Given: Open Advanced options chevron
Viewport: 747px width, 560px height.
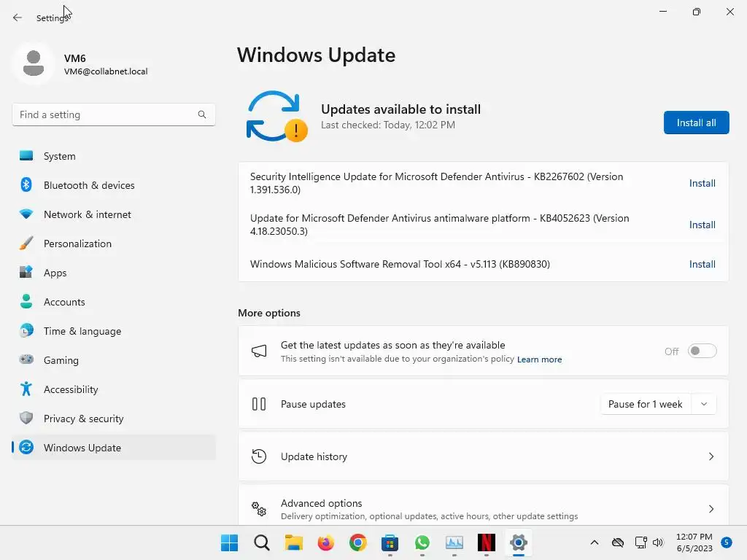Looking at the screenshot, I should coord(711,509).
